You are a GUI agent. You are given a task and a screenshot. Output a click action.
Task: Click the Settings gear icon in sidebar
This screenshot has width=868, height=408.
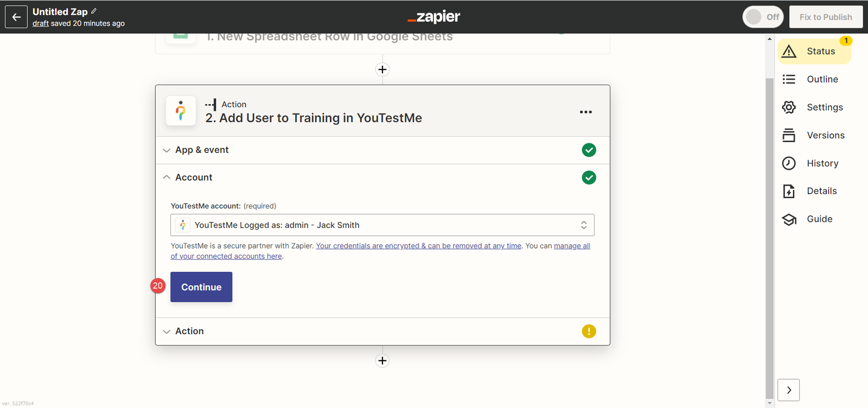(789, 107)
